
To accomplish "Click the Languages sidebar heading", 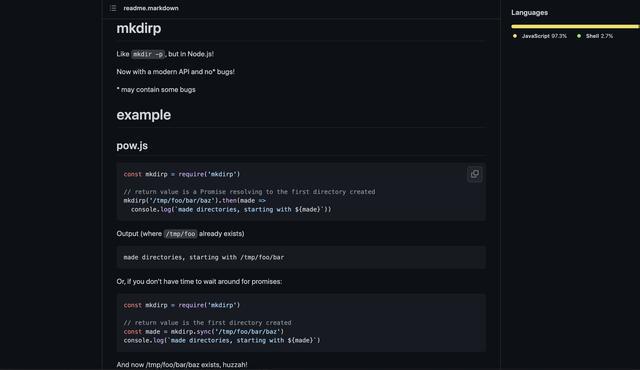I will (529, 13).
